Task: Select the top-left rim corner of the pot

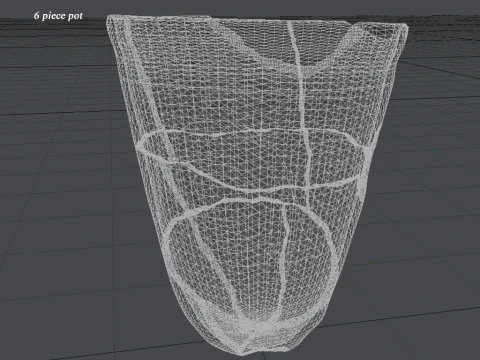Action: point(111,19)
